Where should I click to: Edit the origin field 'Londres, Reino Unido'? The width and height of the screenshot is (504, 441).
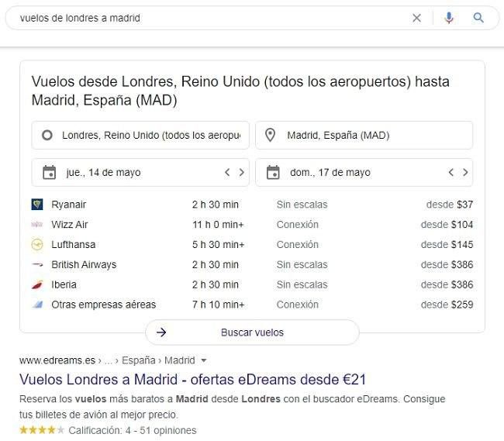[x=140, y=135]
